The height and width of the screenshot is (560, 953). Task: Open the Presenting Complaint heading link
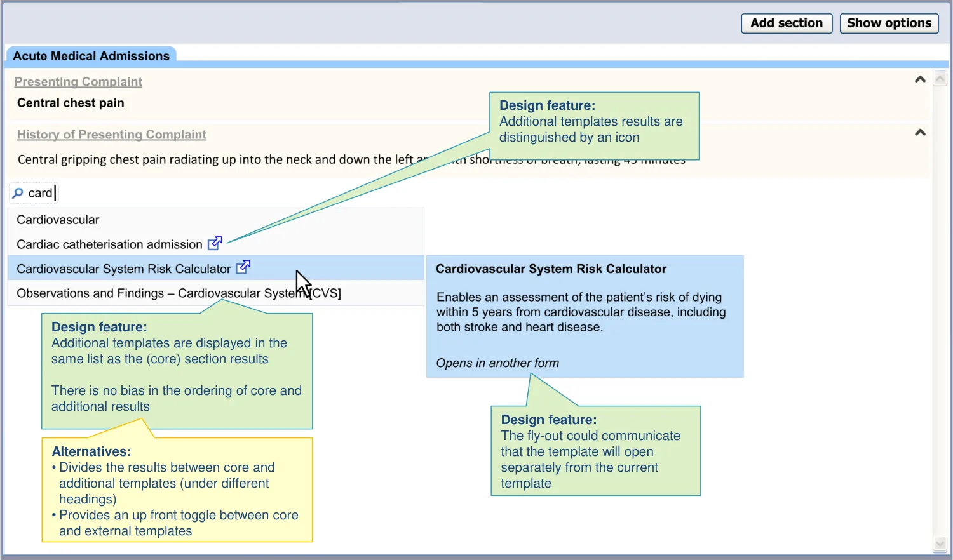(x=78, y=82)
